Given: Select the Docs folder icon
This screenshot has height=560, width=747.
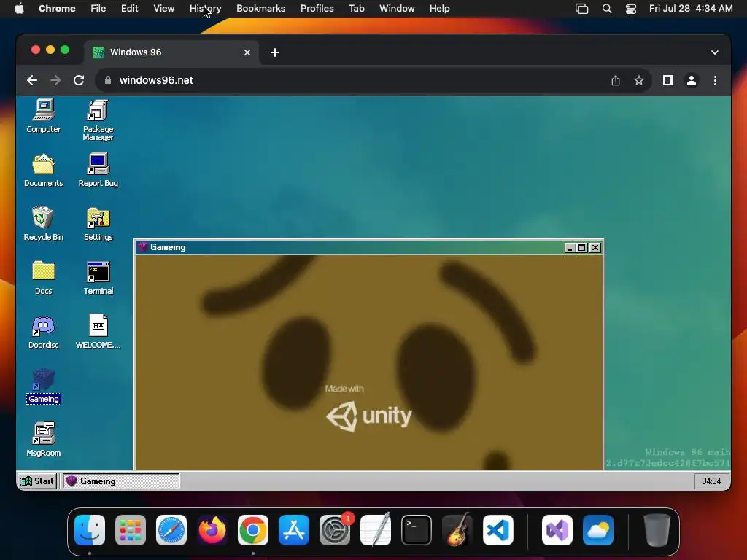Looking at the screenshot, I should [x=43, y=278].
